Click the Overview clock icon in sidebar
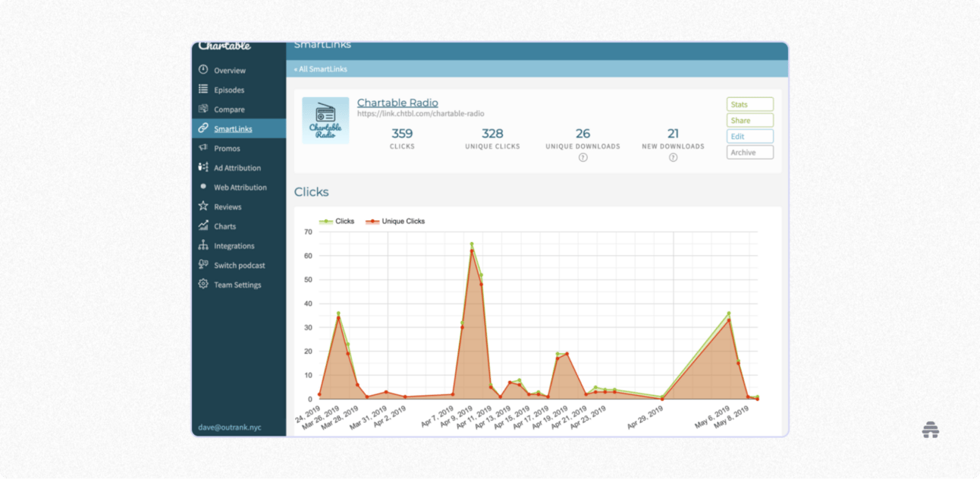 coord(203,70)
